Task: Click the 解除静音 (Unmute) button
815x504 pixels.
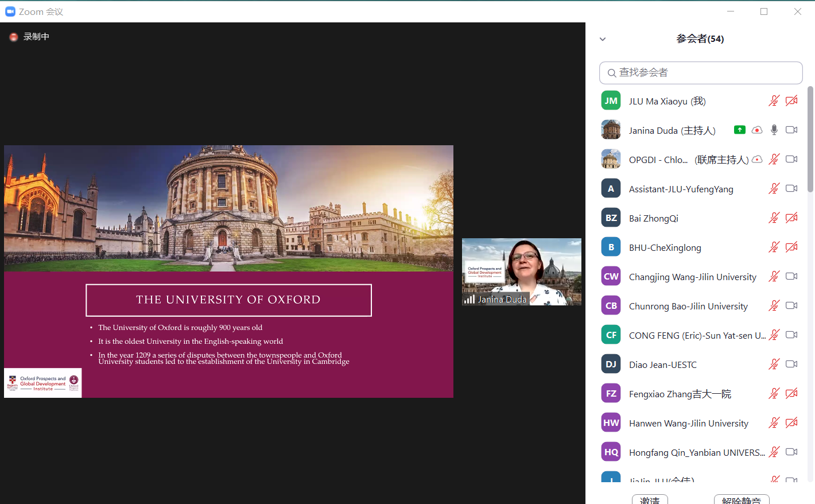Action: click(x=742, y=499)
